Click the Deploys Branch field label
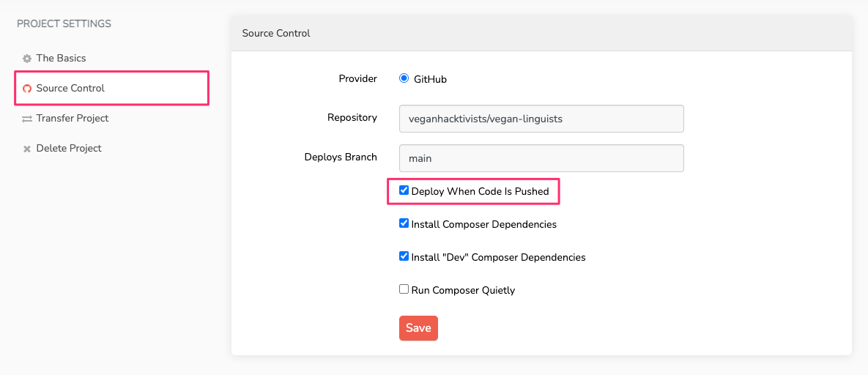Image resolution: width=868 pixels, height=375 pixels. [x=341, y=157]
